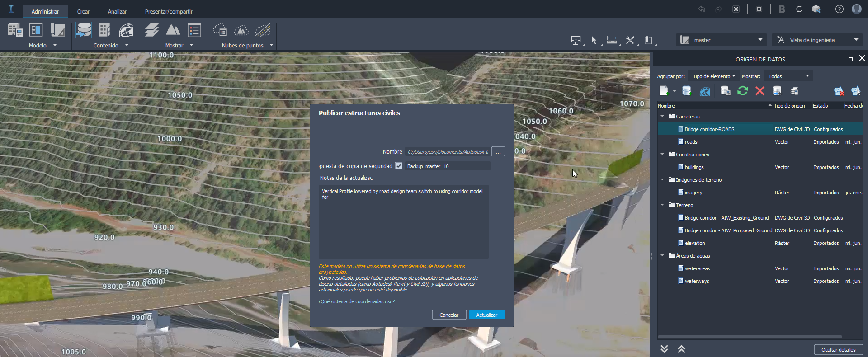Switch to the Administrar tab
The height and width of the screenshot is (357, 868).
coord(45,11)
